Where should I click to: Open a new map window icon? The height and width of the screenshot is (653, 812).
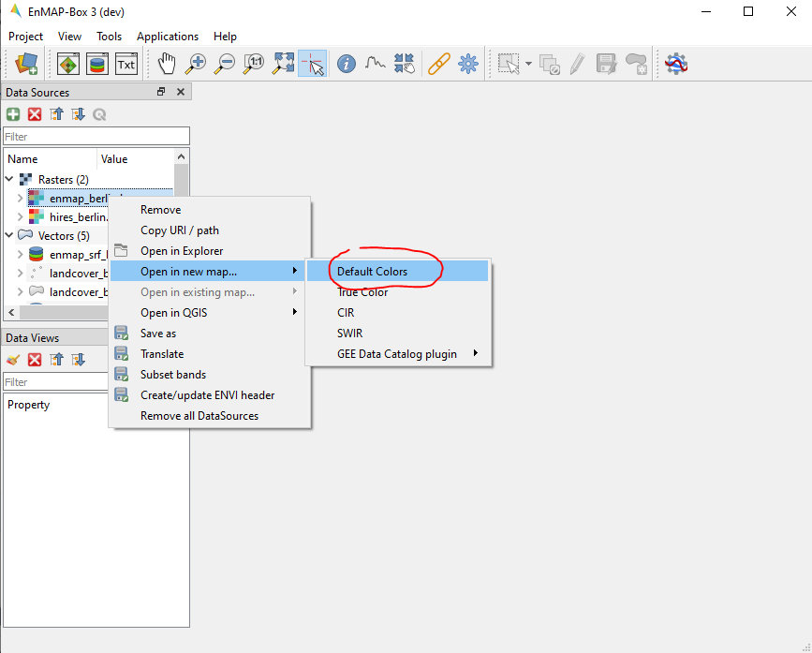tap(68, 64)
